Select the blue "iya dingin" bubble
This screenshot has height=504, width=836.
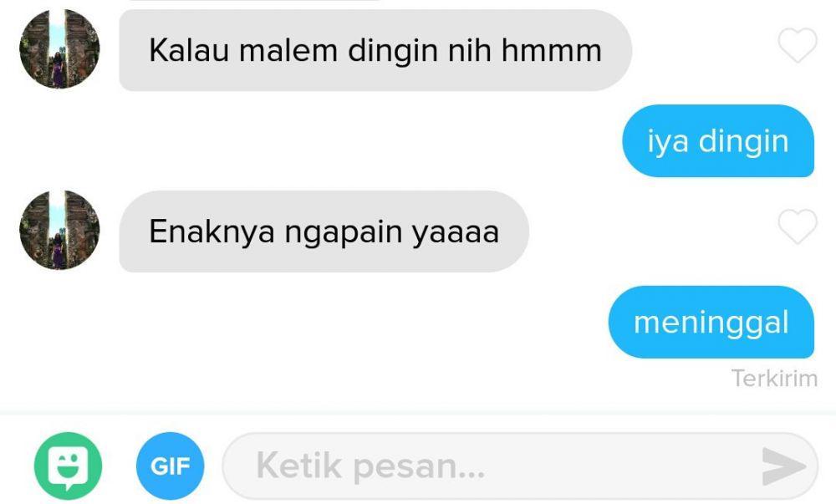click(718, 140)
